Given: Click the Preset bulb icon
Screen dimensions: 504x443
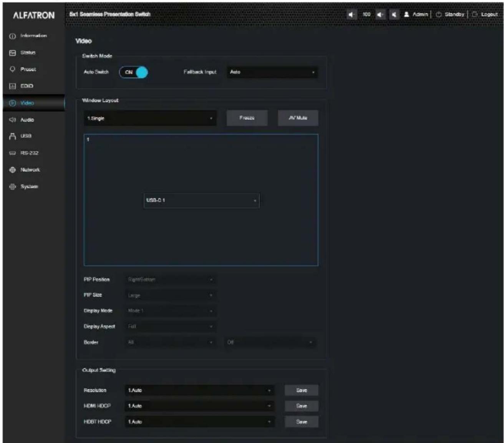Looking at the screenshot, I should pos(12,69).
